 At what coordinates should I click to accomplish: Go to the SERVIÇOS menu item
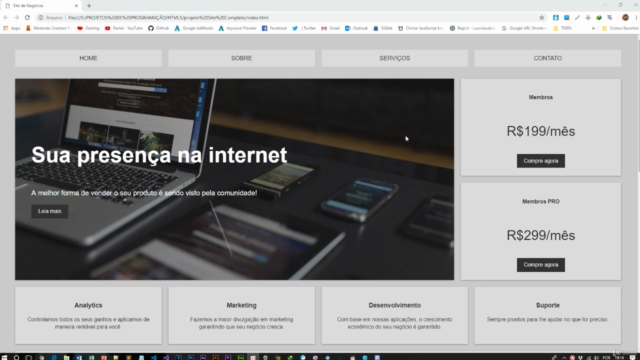[x=394, y=58]
